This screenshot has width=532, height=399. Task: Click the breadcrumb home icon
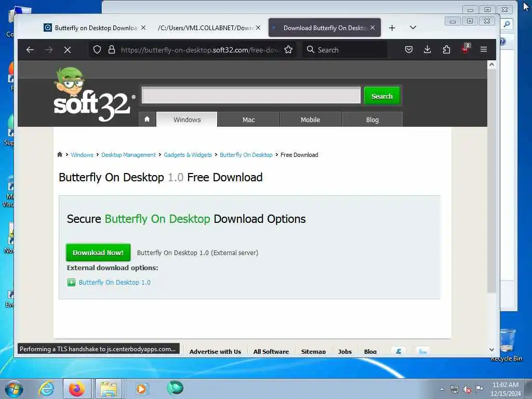pyautogui.click(x=60, y=155)
